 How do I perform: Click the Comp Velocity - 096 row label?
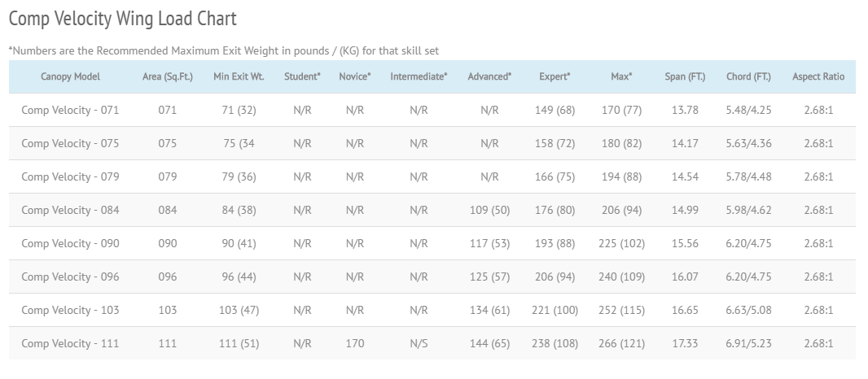click(x=70, y=277)
